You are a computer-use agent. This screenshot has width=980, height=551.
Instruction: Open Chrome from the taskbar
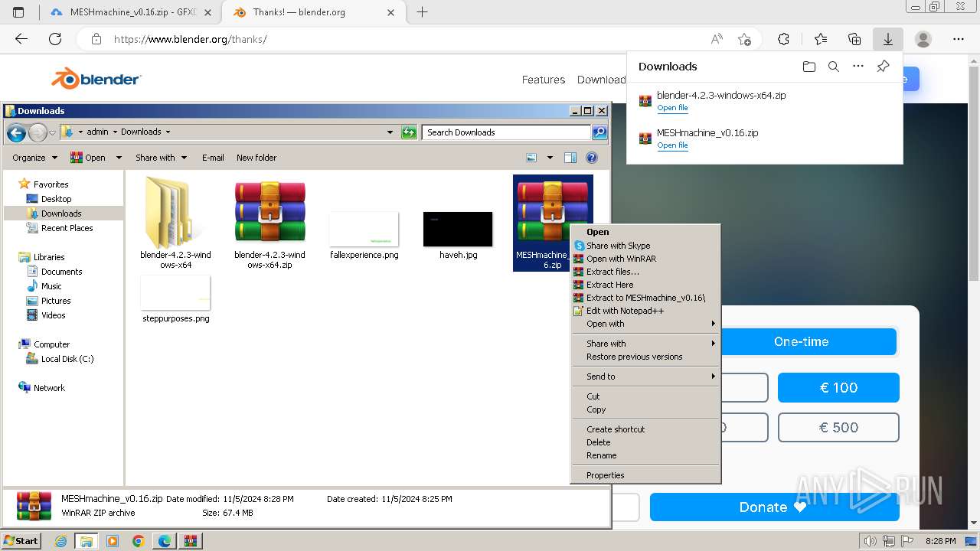coord(139,541)
